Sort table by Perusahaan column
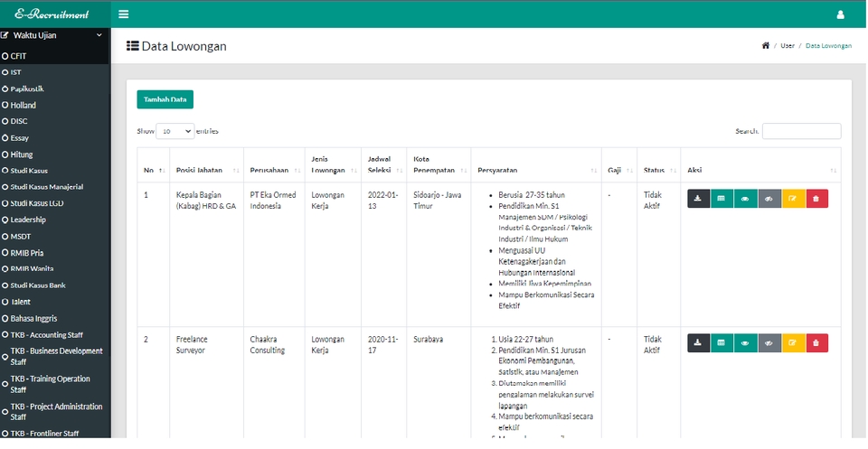This screenshot has height=449, width=868. pos(273,164)
